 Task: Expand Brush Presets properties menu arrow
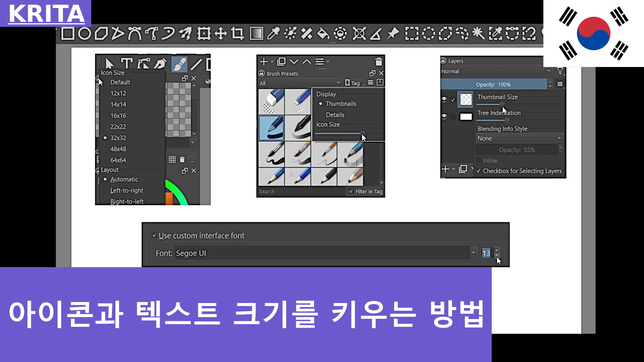pos(328,62)
